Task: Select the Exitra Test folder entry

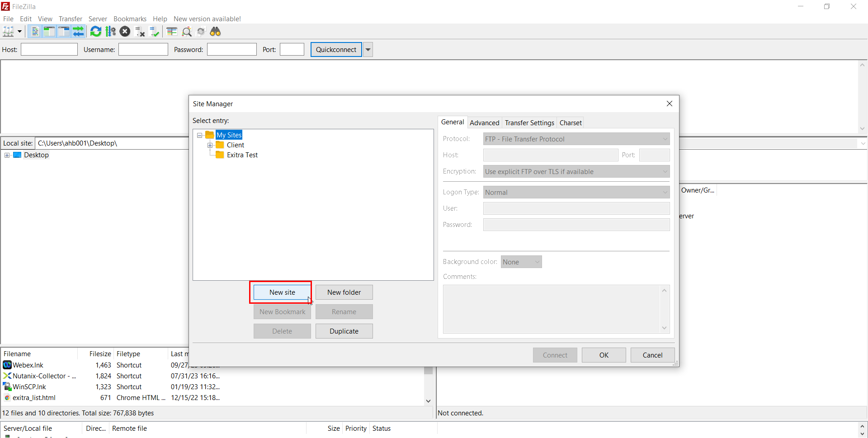Action: point(242,155)
